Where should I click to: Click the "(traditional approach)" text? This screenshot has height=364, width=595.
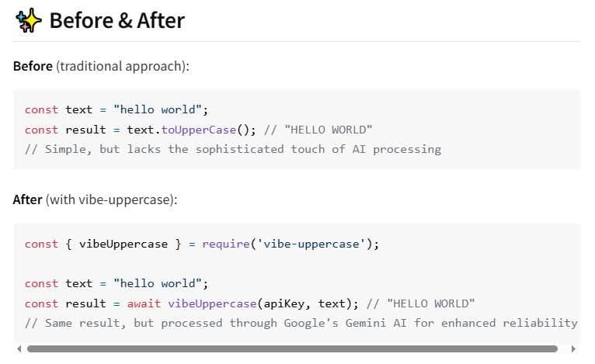(123, 66)
